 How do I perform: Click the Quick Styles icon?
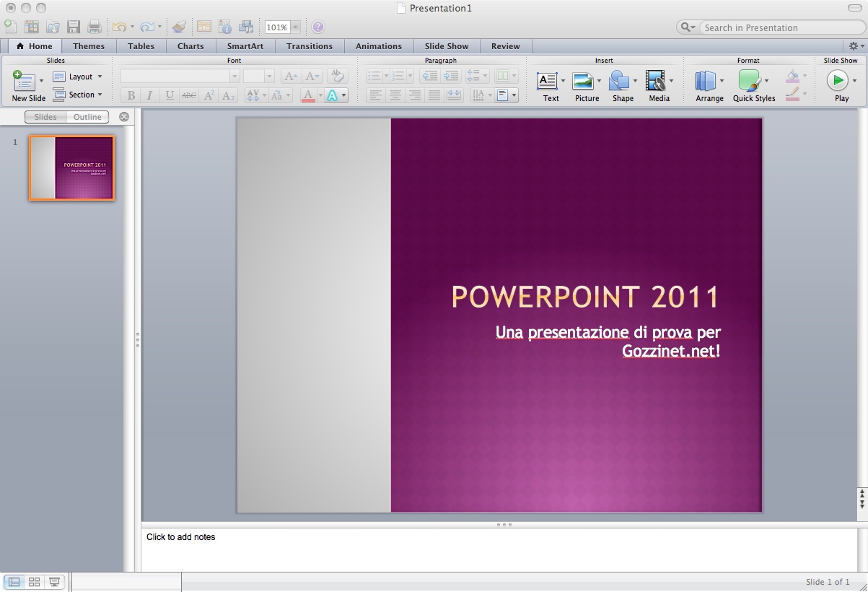750,81
